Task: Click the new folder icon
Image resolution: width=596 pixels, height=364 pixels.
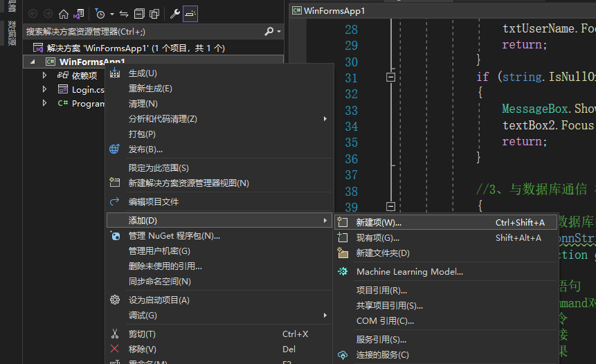Action: click(x=343, y=253)
